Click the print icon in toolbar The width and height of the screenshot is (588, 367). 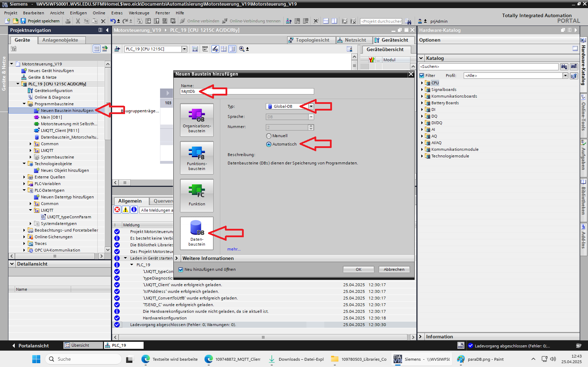[x=68, y=21]
